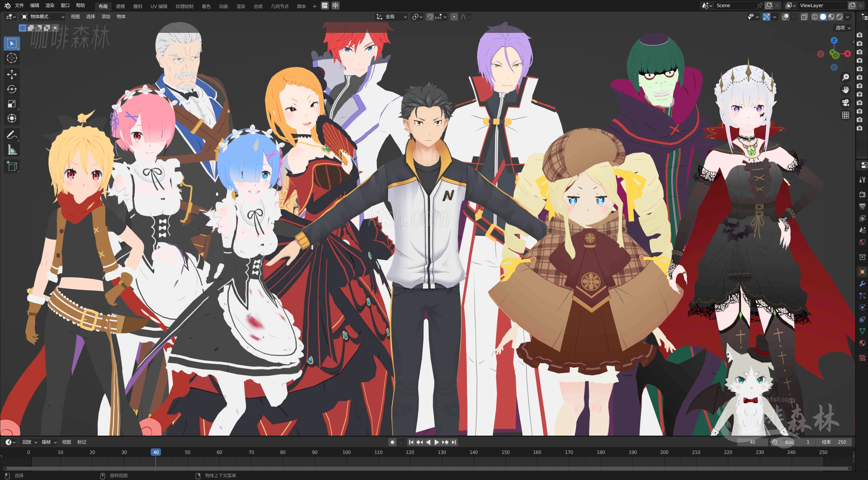Activate the 3D Cursor tool
The height and width of the screenshot is (480, 868).
point(12,58)
